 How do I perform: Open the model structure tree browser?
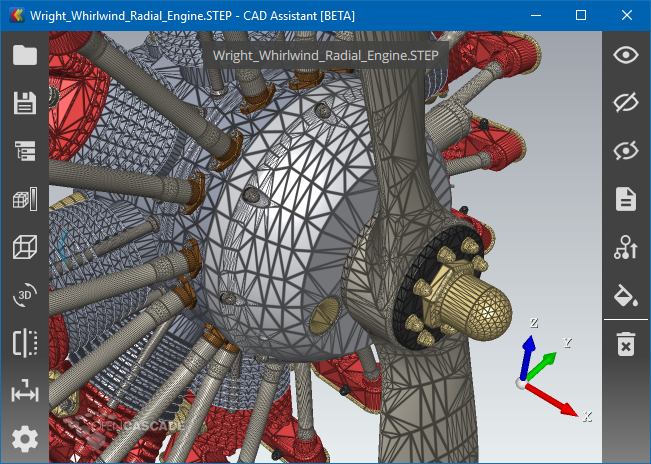(x=25, y=151)
